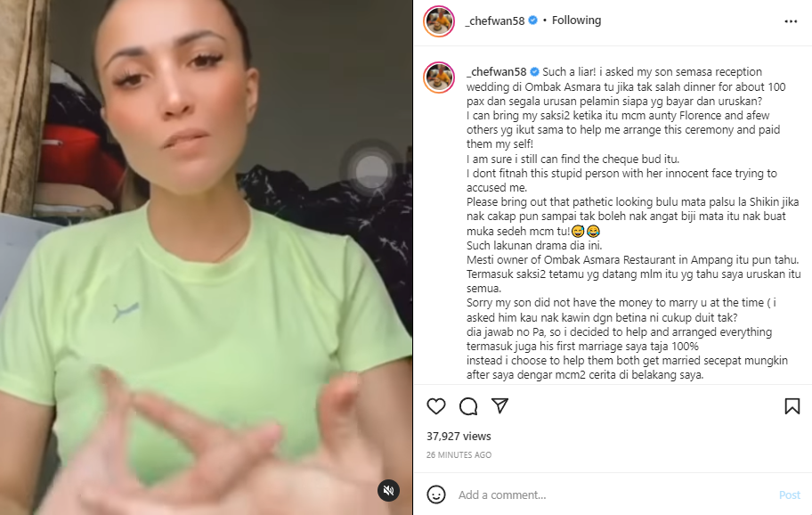
Task: Toggle the Following status button
Action: [576, 20]
